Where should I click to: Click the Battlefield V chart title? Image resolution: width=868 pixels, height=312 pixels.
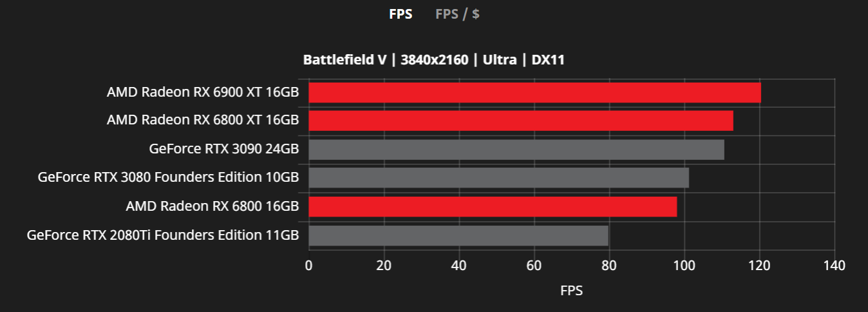[434, 60]
